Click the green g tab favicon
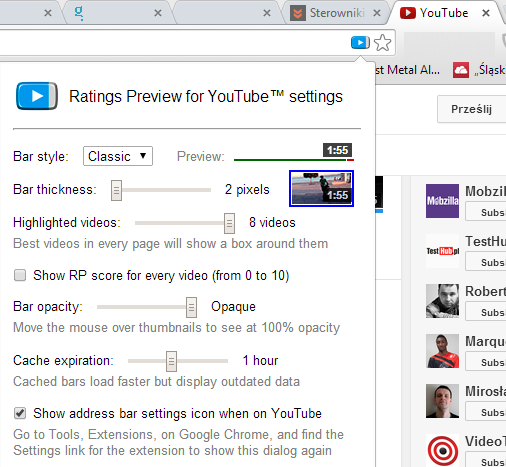 tap(79, 13)
